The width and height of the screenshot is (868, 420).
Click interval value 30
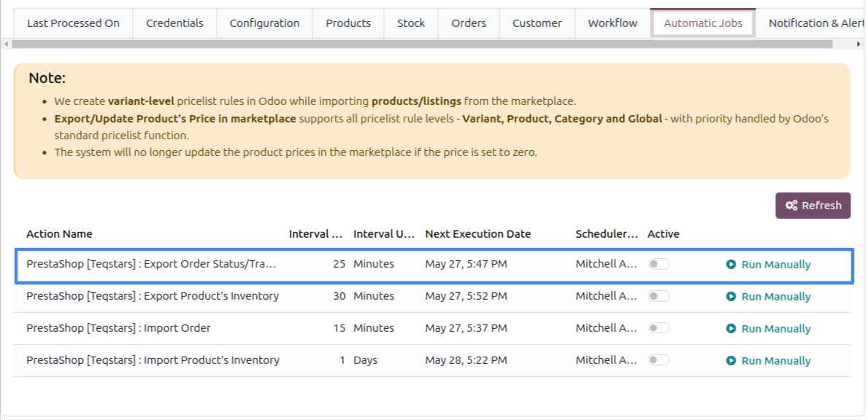point(339,296)
